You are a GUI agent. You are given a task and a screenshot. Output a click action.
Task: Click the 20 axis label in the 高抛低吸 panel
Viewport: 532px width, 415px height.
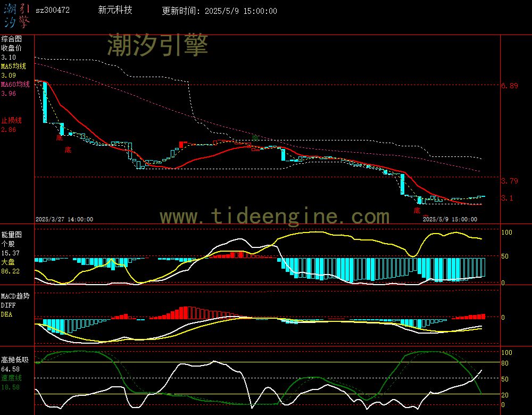(x=505, y=395)
